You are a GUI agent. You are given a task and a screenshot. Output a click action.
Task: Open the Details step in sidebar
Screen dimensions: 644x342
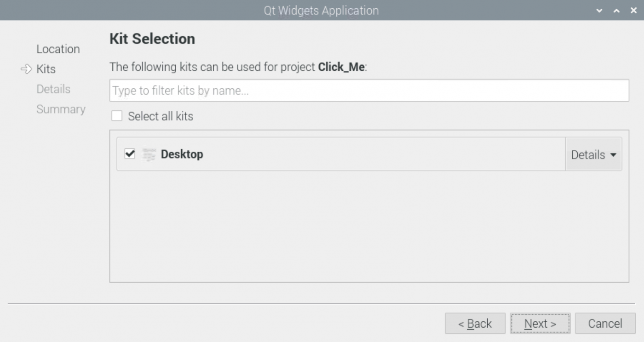point(53,89)
